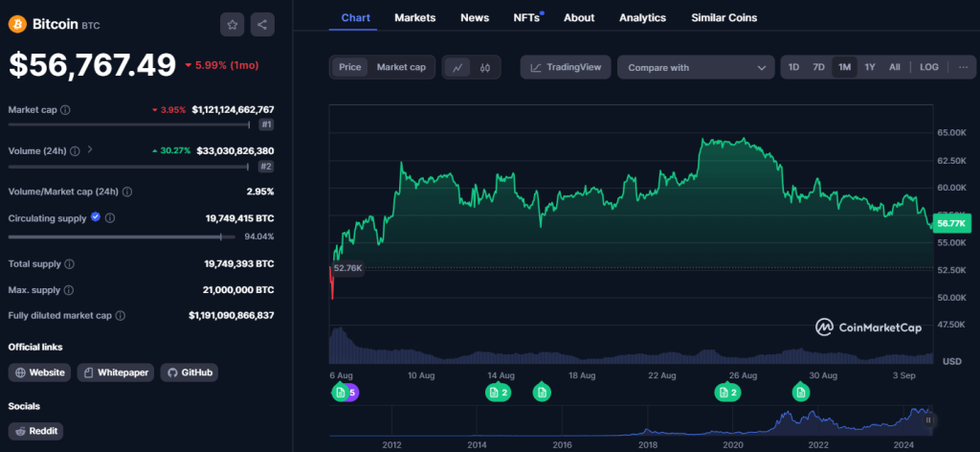Click the 6 Aug news marker with 5
Image resolution: width=980 pixels, height=452 pixels.
pyautogui.click(x=345, y=393)
